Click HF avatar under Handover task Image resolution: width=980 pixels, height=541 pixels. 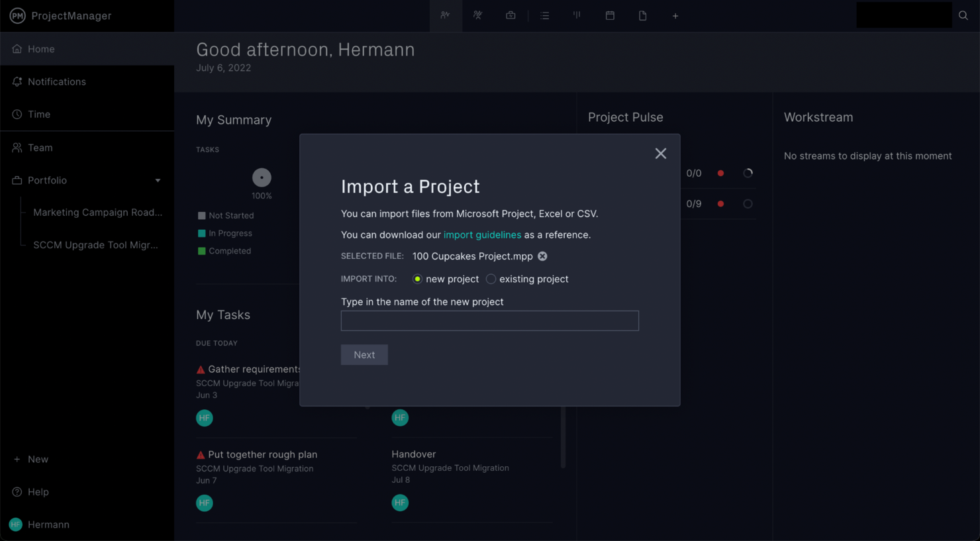[400, 503]
